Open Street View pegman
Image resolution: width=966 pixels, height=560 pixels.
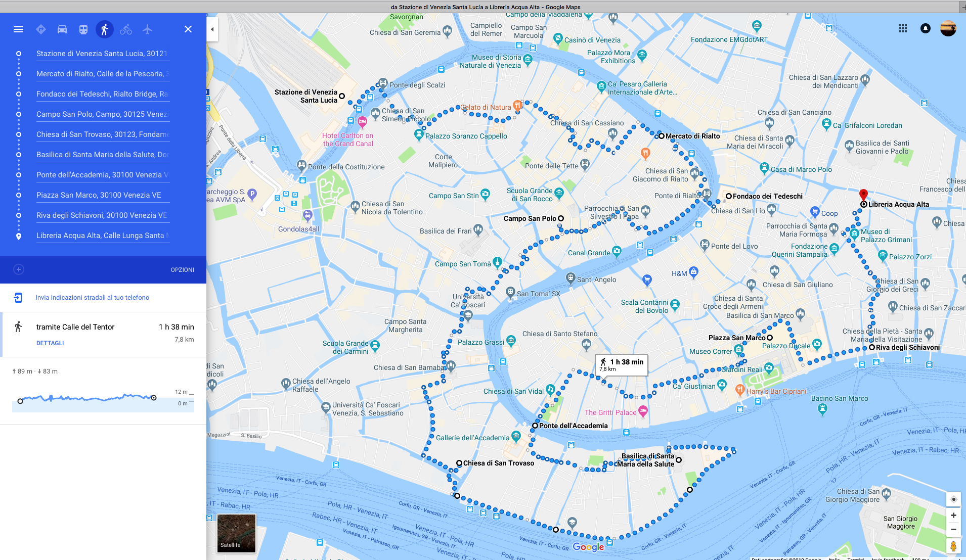[x=953, y=546]
